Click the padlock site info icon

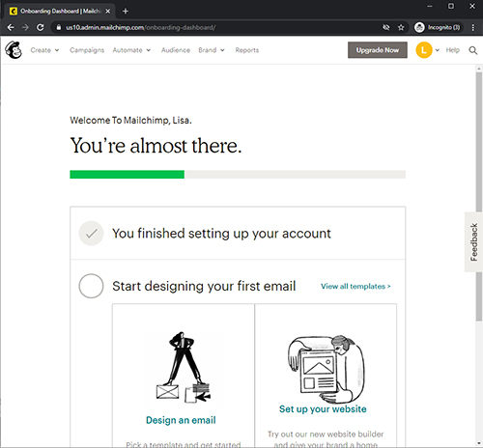tap(59, 27)
